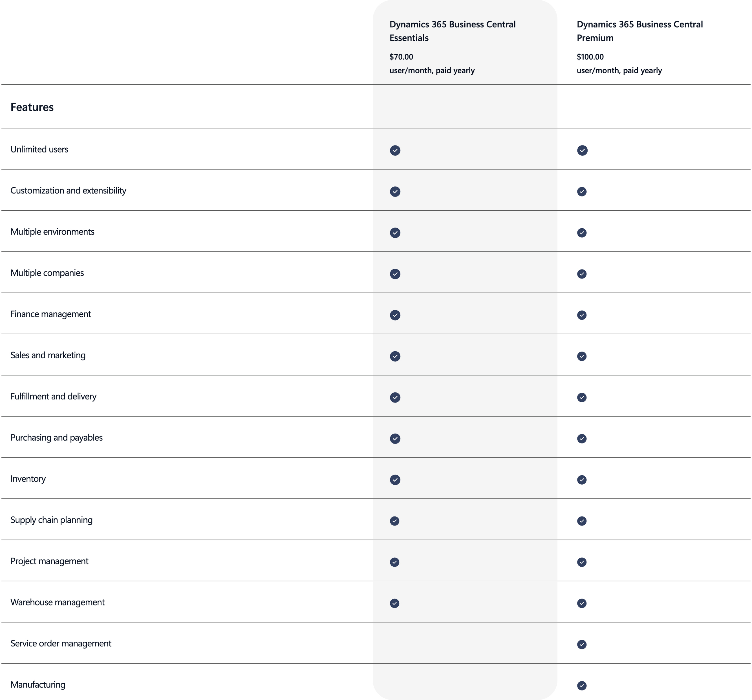Click Essentials checkmark for Finance management

click(x=395, y=315)
